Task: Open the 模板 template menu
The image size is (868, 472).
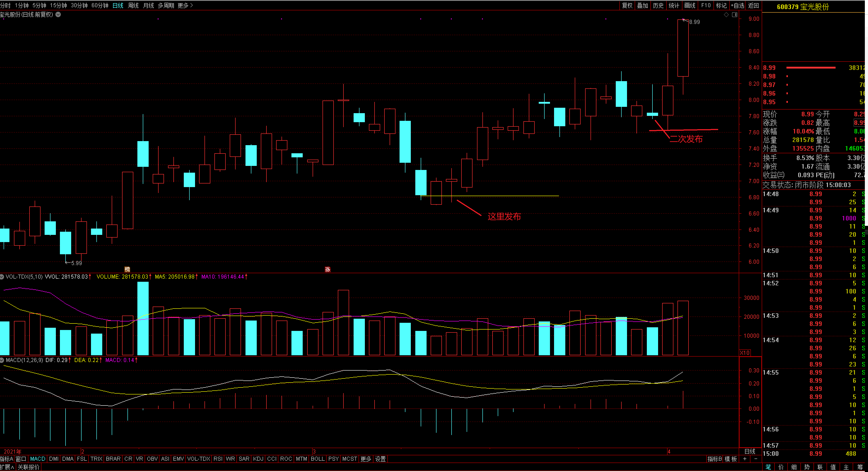Action: pyautogui.click(x=731, y=459)
